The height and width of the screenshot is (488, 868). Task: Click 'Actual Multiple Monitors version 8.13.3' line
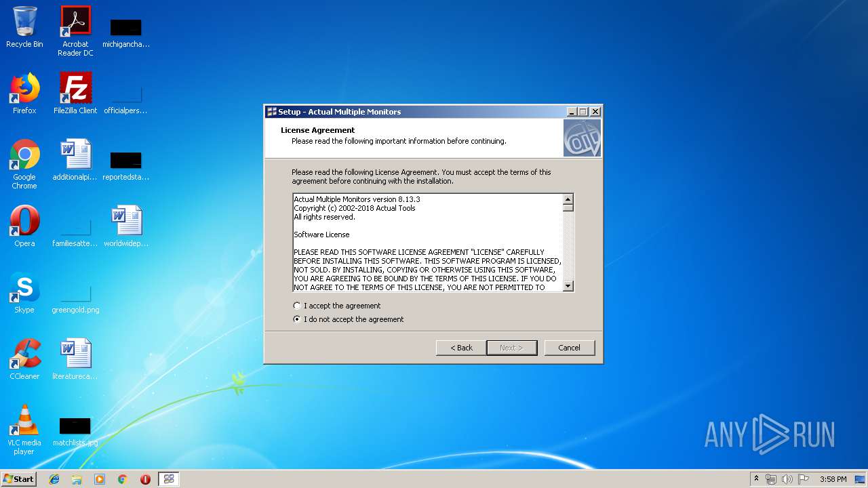357,199
